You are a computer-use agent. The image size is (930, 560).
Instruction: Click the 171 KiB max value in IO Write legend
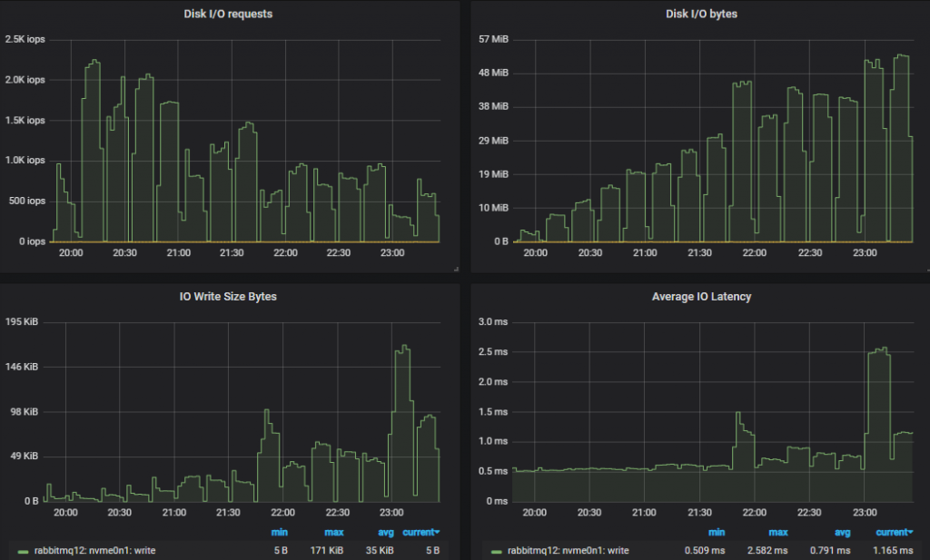coord(326,550)
